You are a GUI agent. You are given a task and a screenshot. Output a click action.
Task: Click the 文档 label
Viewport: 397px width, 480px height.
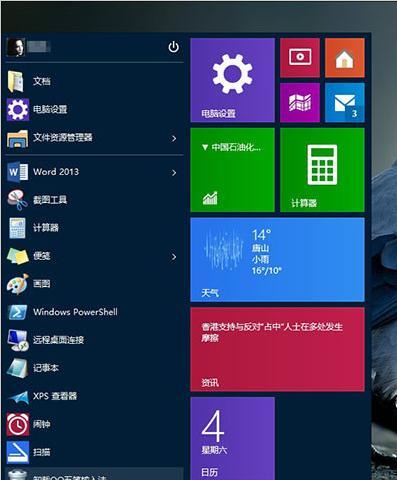tap(42, 81)
